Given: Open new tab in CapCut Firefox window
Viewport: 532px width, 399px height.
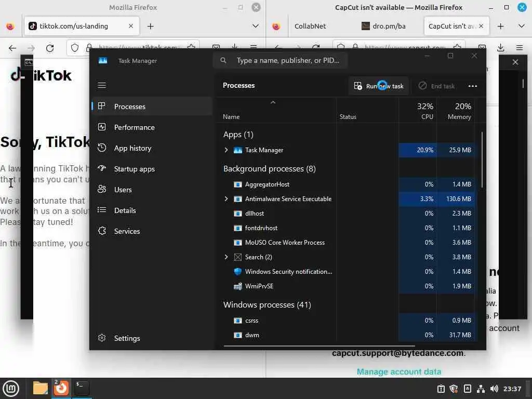Looking at the screenshot, I should pos(500,26).
